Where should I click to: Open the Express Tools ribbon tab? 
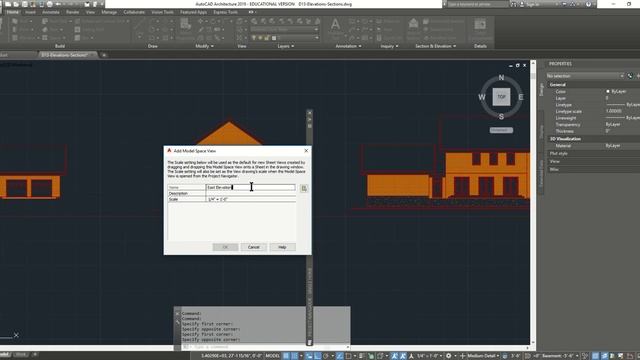coord(225,12)
